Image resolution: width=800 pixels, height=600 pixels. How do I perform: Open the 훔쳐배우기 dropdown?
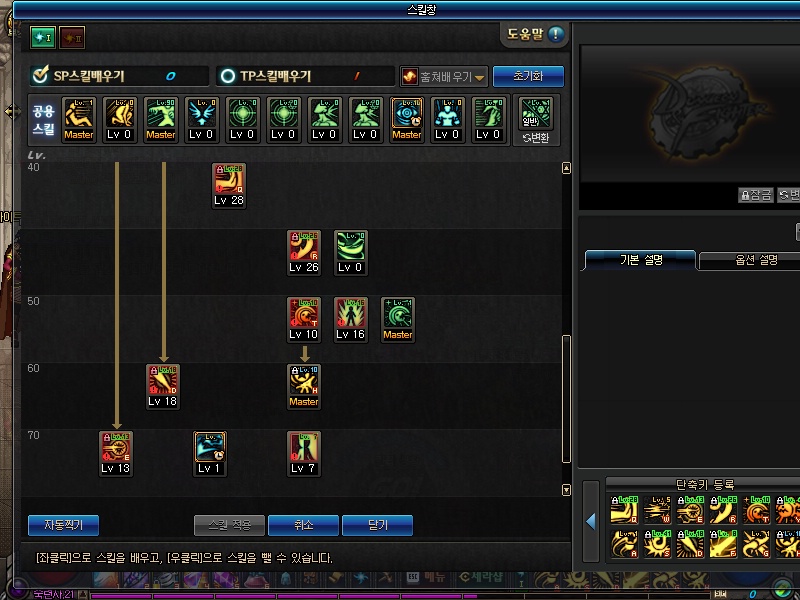(444, 77)
